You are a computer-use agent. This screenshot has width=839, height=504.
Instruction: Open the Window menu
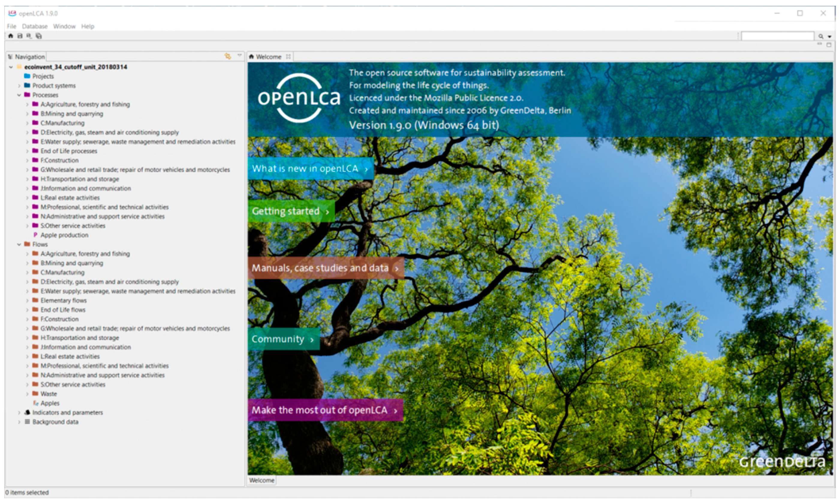click(x=64, y=26)
